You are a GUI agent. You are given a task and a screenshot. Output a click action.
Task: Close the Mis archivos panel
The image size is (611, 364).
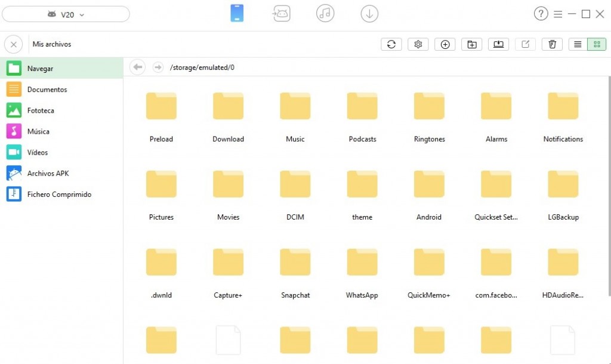pyautogui.click(x=14, y=44)
